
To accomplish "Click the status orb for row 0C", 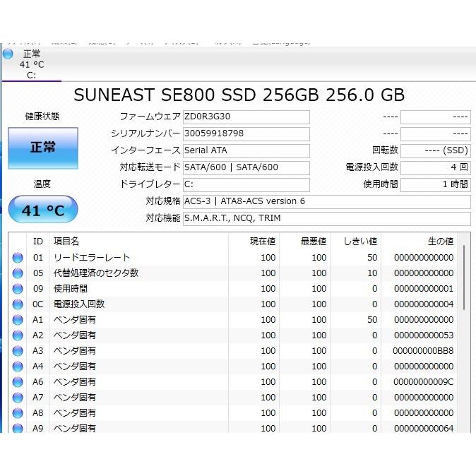I will pos(18,304).
